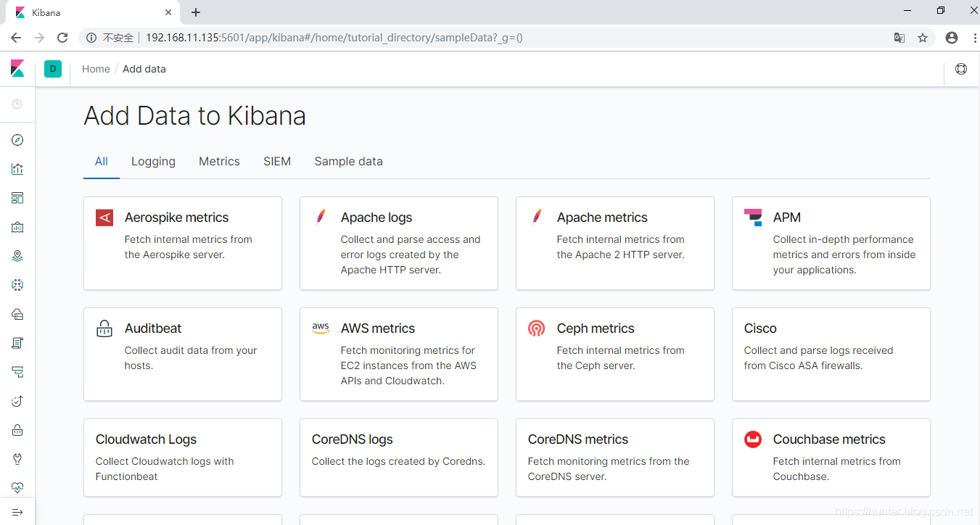This screenshot has height=525, width=980.
Task: Open the Recently viewed clock icon
Action: click(x=17, y=104)
